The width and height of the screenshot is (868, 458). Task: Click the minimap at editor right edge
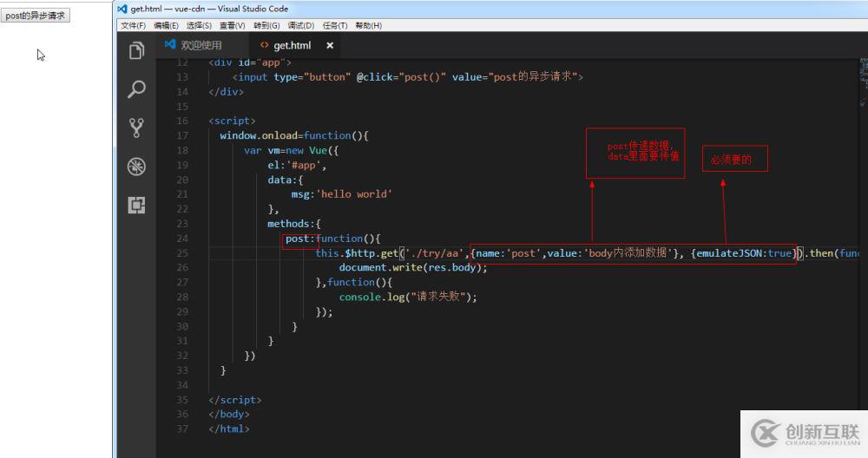[x=863, y=83]
